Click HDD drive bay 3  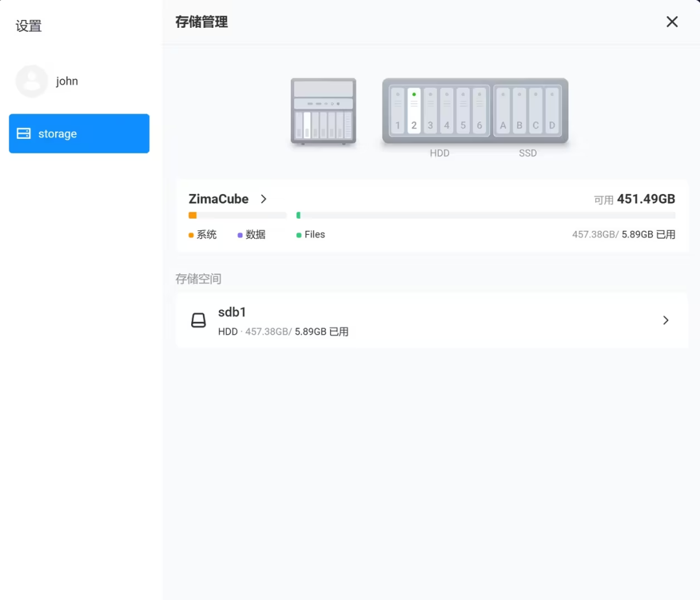430,111
